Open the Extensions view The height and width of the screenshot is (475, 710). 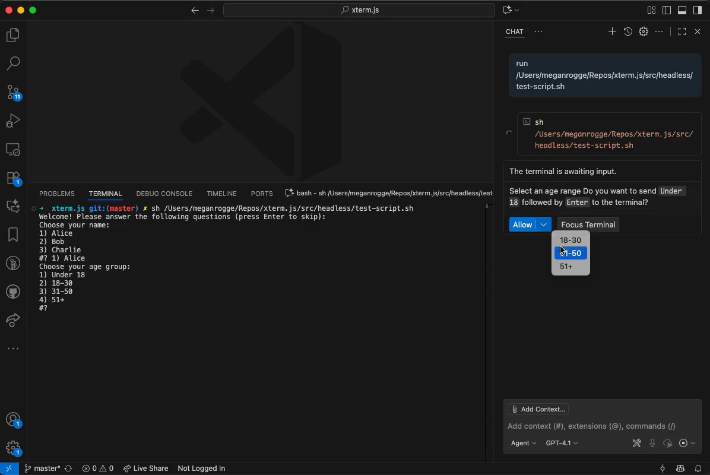(13, 178)
